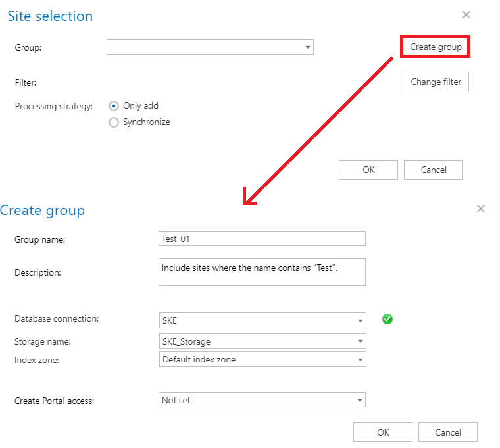Close the Site selection dialog
500x448 pixels.
pos(466,15)
